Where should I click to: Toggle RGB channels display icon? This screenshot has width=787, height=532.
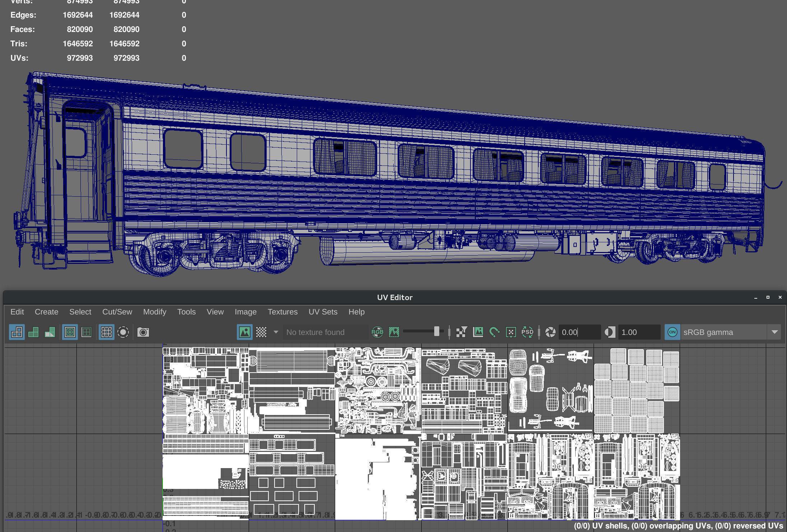click(x=377, y=332)
